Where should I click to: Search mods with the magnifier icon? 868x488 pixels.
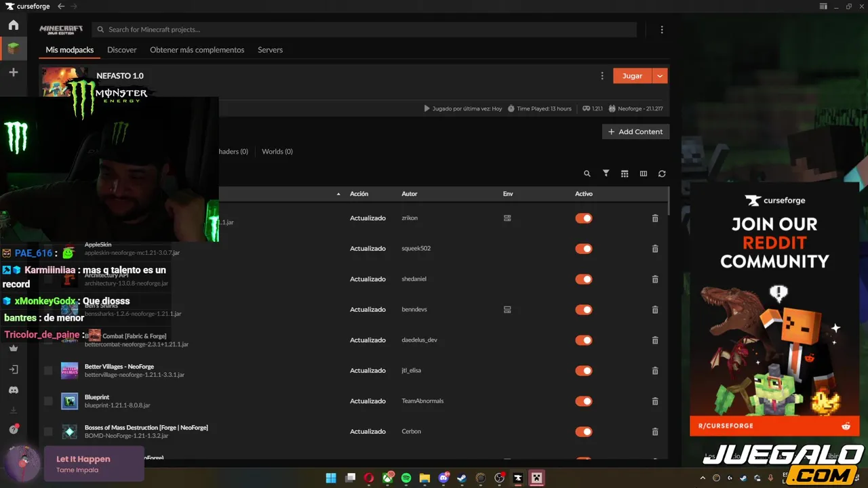[587, 174]
